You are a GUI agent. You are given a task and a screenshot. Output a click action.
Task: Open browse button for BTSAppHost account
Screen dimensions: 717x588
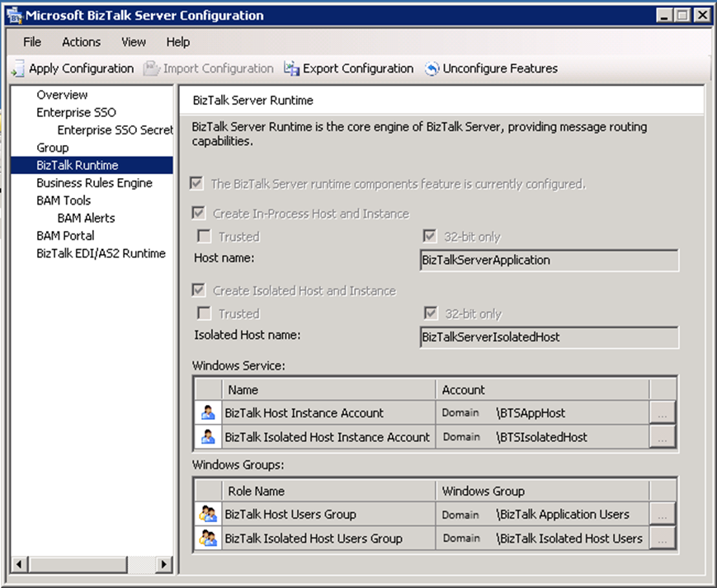coord(663,414)
